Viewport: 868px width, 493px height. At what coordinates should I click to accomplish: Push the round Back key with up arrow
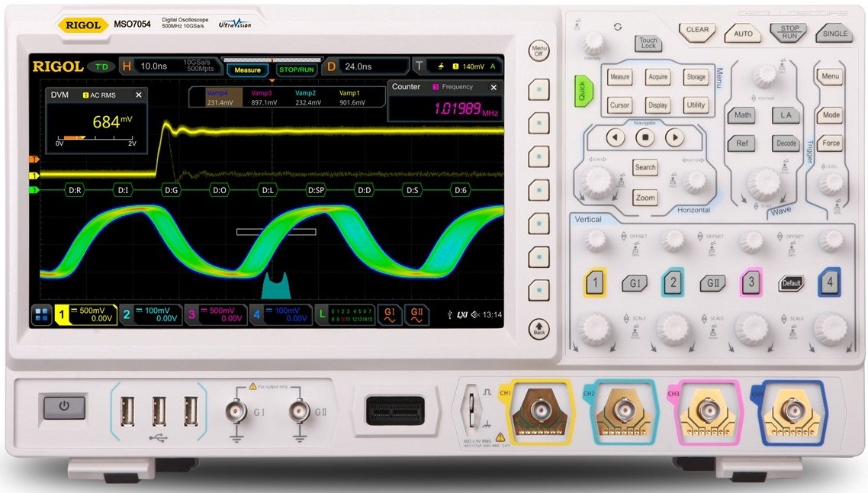(x=539, y=329)
